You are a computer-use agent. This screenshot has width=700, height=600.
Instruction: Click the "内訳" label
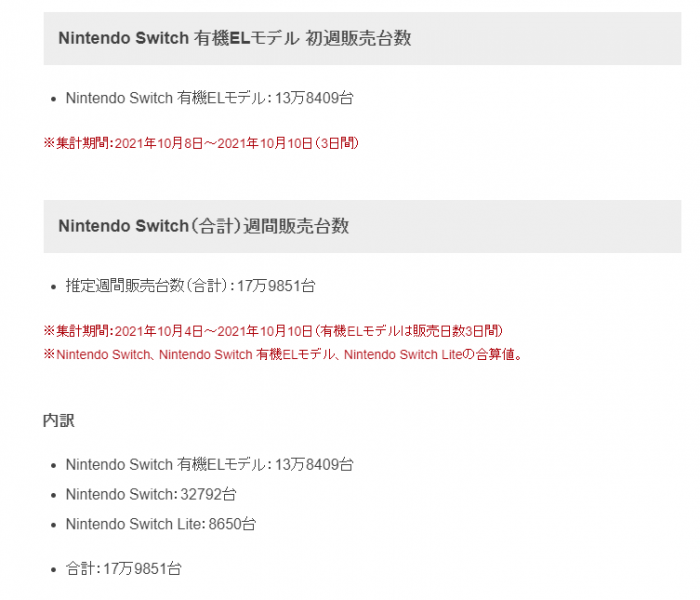(x=58, y=420)
